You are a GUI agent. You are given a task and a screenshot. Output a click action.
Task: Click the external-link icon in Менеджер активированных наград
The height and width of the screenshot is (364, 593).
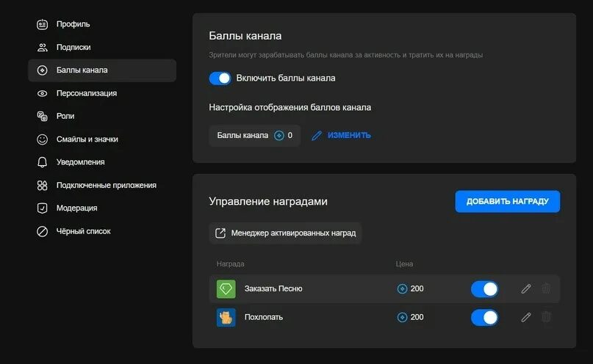click(220, 233)
